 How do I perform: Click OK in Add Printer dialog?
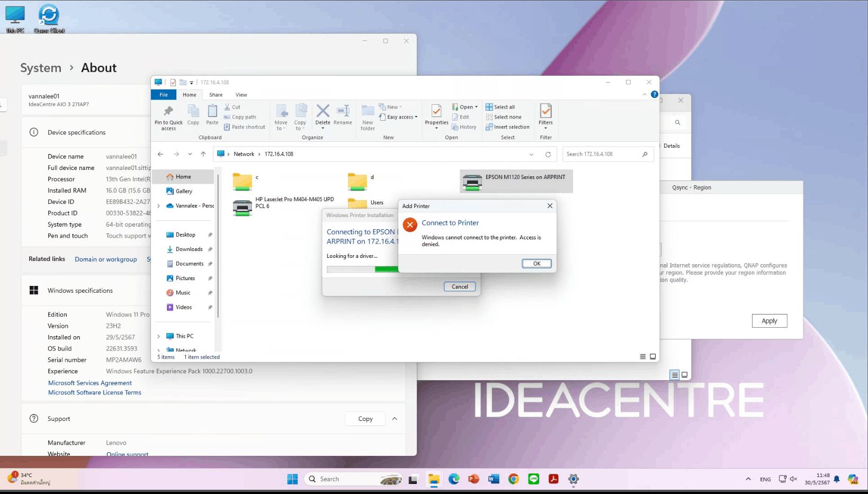(x=536, y=264)
